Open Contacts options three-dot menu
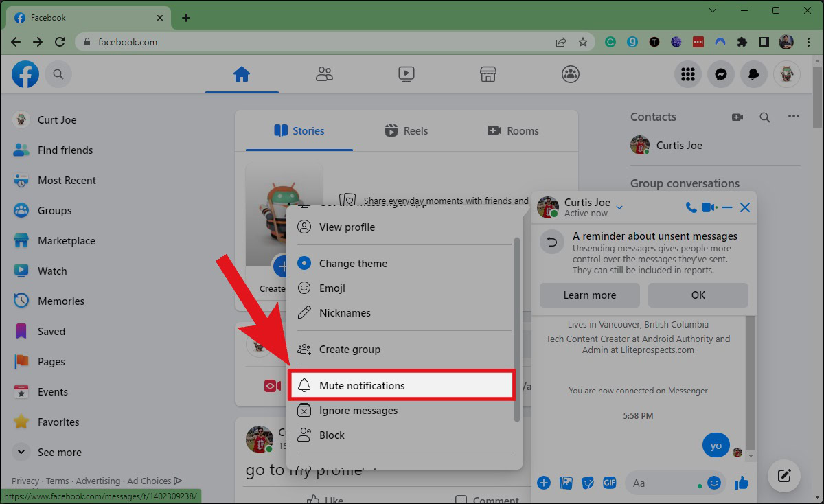 (794, 117)
